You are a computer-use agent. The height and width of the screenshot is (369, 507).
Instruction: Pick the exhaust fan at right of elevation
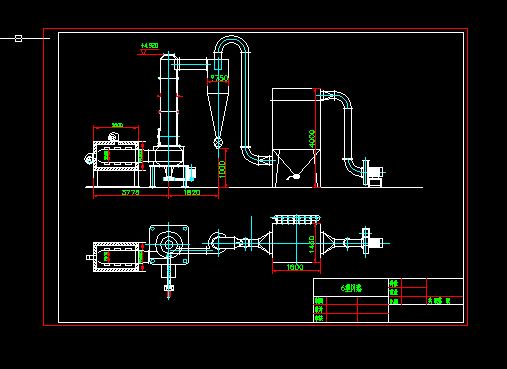click(373, 172)
